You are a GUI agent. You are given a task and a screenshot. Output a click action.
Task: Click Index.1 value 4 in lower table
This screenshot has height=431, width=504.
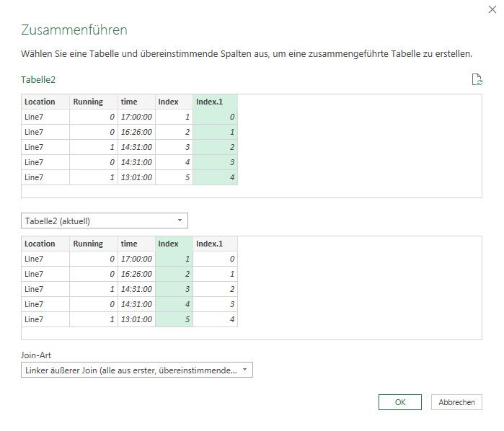click(x=215, y=319)
